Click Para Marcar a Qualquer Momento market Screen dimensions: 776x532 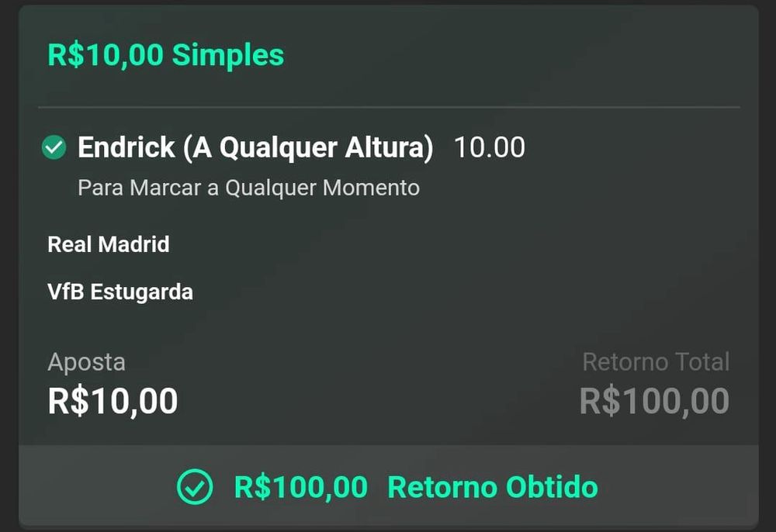coord(248,188)
